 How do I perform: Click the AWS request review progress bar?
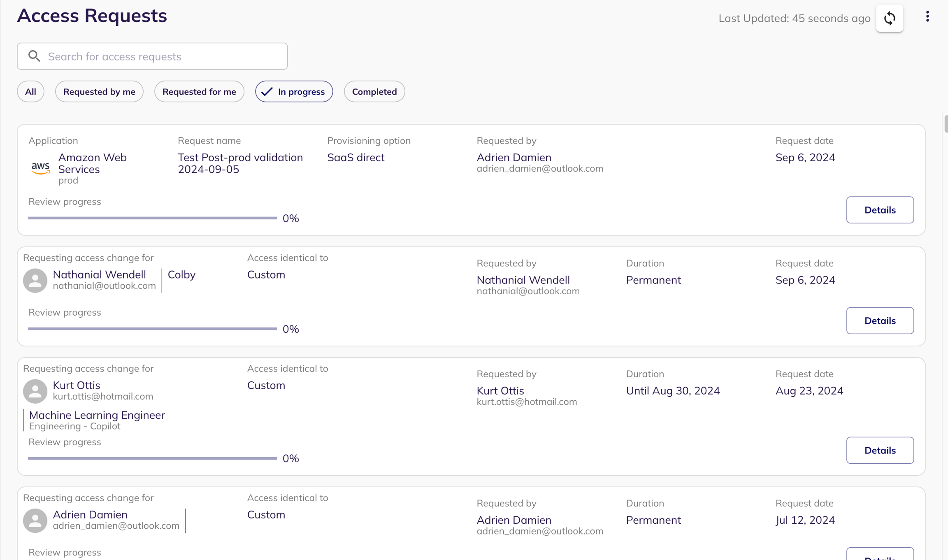153,218
